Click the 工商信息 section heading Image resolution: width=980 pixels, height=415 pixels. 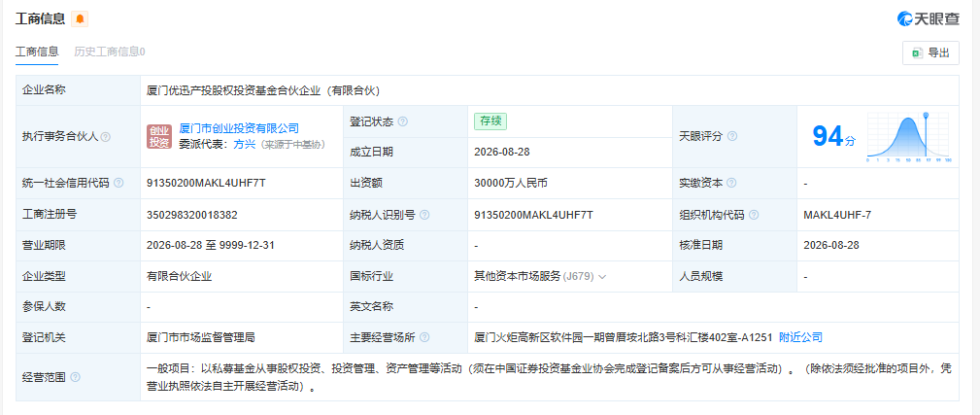pos(40,19)
